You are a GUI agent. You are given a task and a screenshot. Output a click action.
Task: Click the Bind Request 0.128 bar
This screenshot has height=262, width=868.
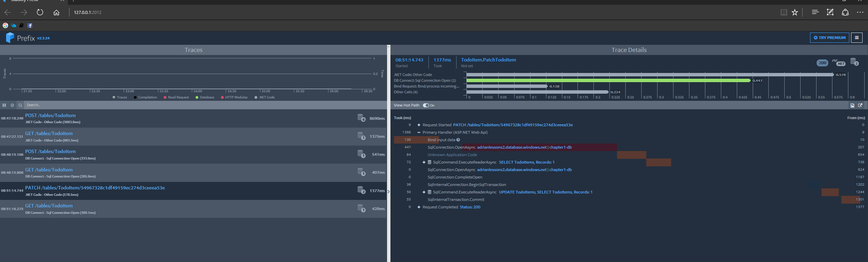tap(507, 86)
